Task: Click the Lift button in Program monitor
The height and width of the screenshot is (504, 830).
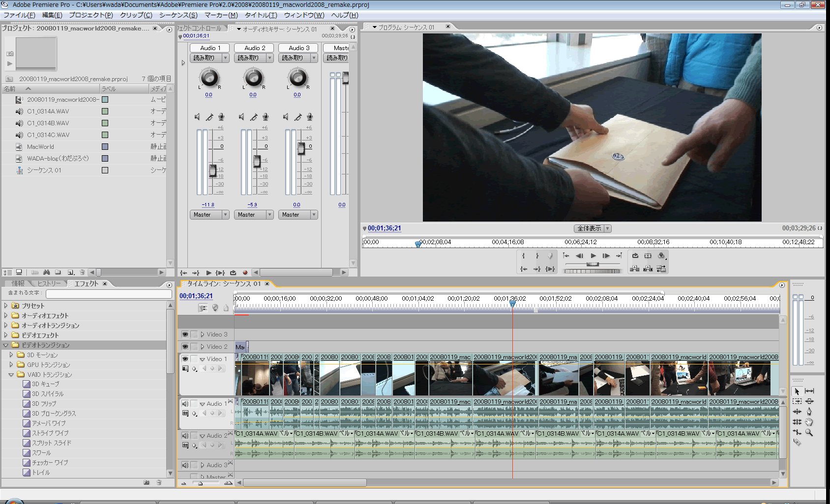Action: pyautogui.click(x=635, y=269)
